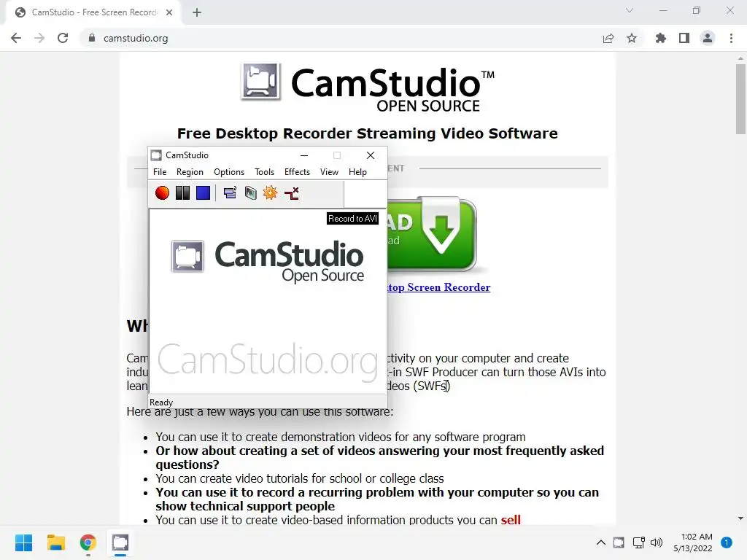Open Chrome three-dot menu
This screenshot has width=747, height=560.
pyautogui.click(x=731, y=38)
